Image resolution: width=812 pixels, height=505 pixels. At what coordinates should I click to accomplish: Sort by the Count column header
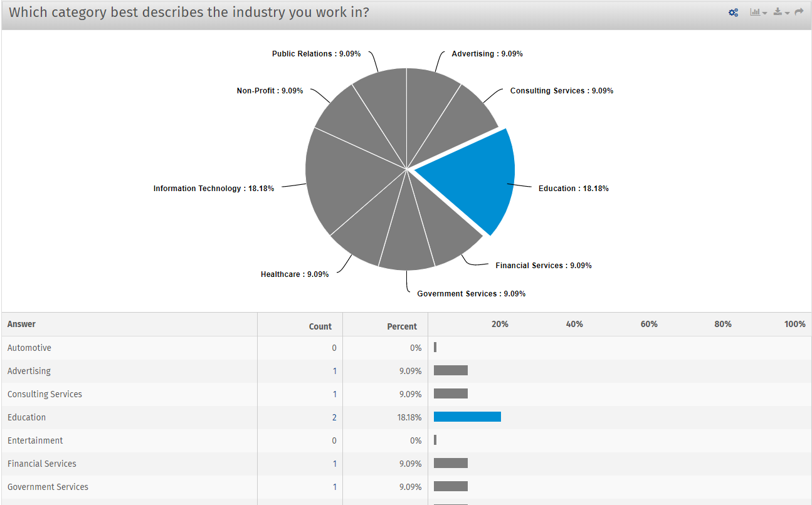320,326
